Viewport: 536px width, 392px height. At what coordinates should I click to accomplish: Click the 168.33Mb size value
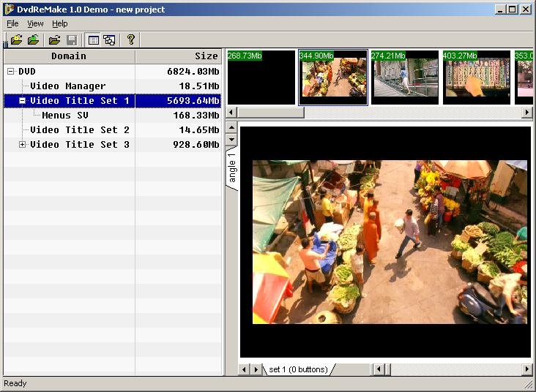tap(196, 116)
